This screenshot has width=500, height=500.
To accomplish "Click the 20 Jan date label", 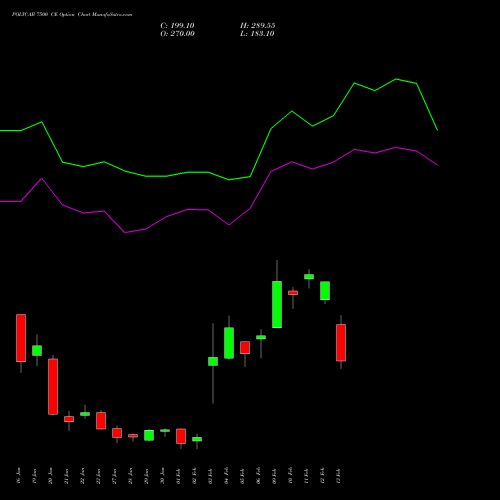I will point(50,476).
